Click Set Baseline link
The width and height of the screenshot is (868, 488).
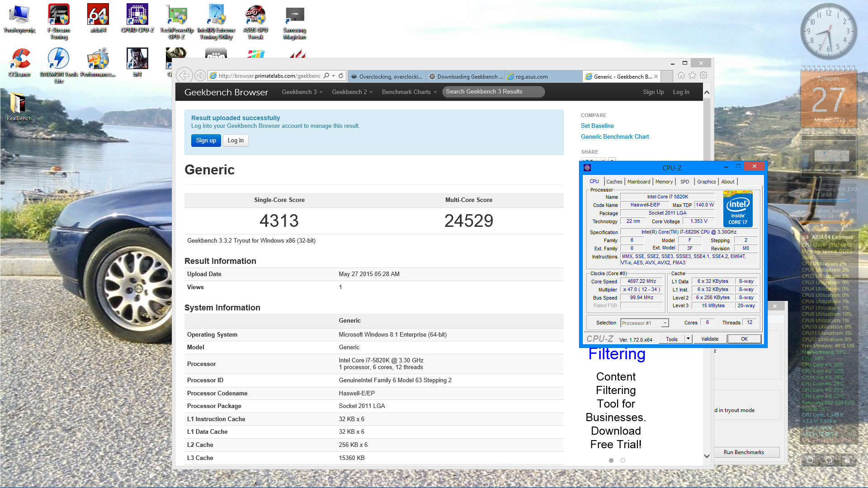point(597,126)
